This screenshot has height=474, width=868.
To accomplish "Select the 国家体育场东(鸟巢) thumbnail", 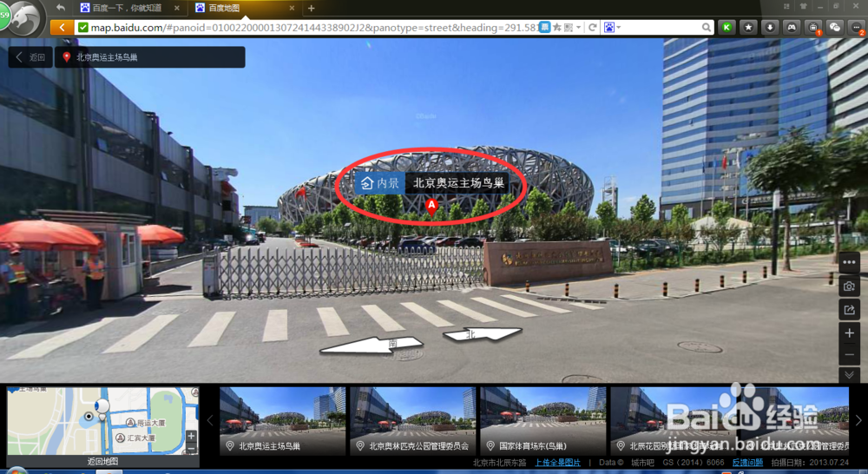I will pos(543,421).
